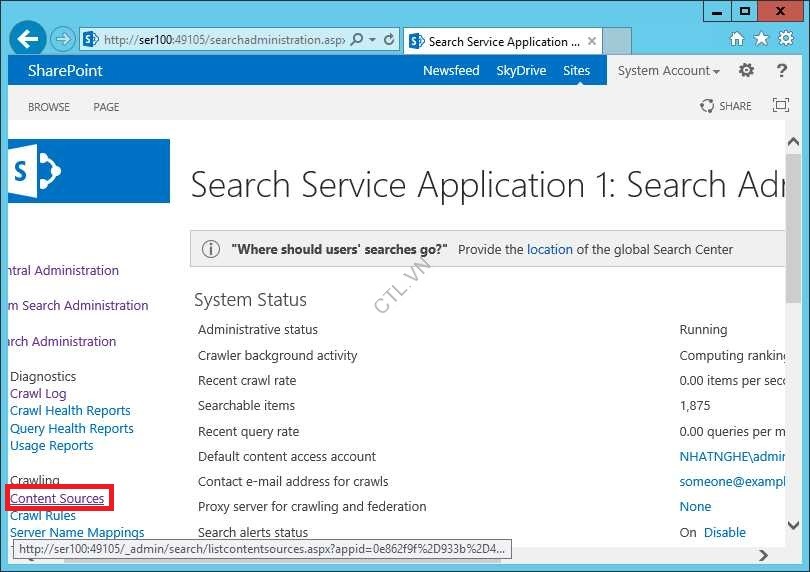
Task: Switch to the BROWSE ribbon tab
Action: [x=49, y=107]
